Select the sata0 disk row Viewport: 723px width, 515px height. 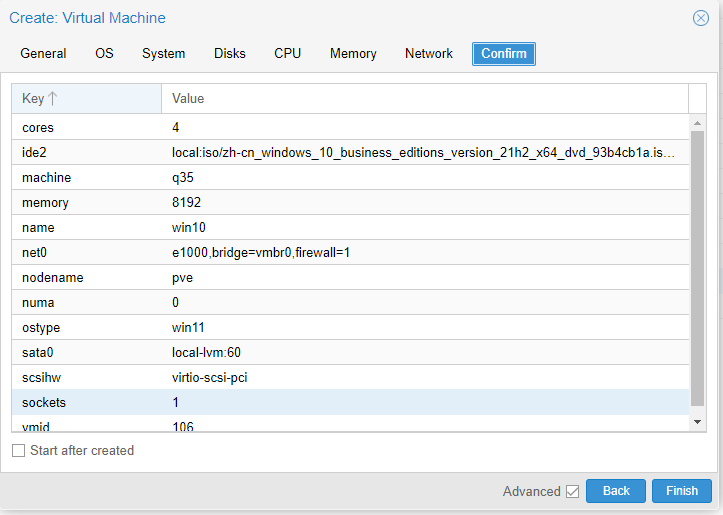tap(350, 353)
